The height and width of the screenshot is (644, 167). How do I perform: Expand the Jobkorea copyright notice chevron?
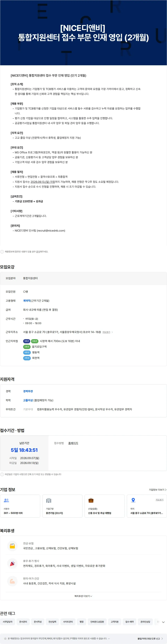(x=109, y=638)
